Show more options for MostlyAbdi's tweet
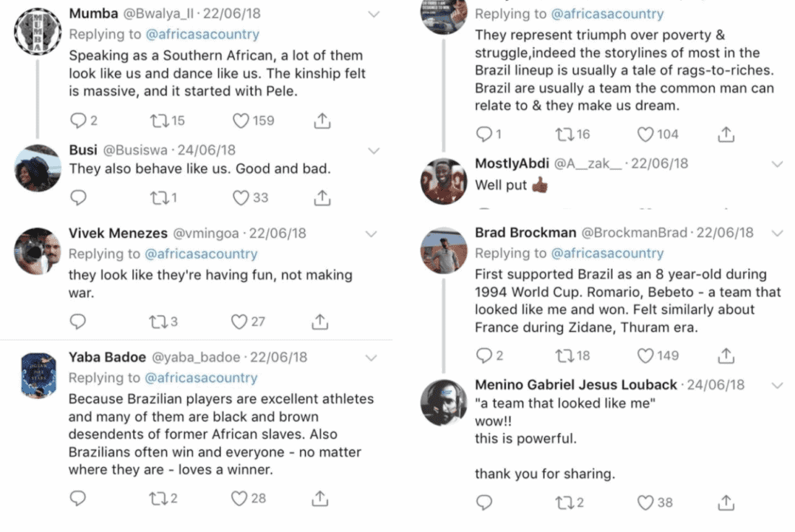Screen dimensions: 795x532 tap(777, 164)
